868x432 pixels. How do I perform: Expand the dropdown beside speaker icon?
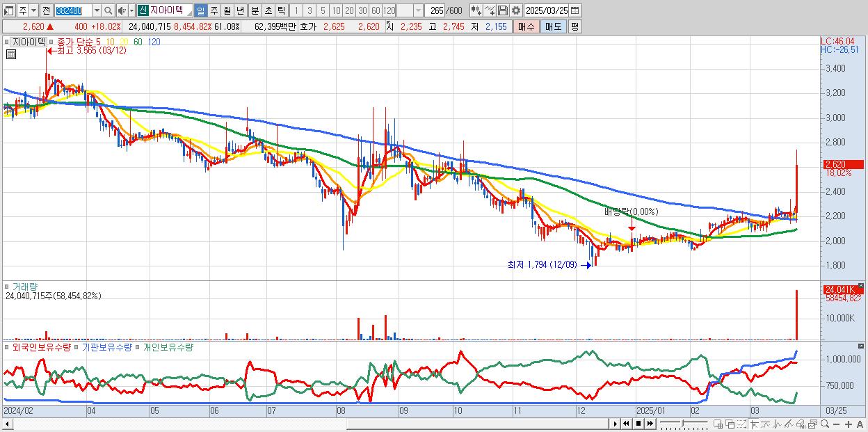pos(131,10)
